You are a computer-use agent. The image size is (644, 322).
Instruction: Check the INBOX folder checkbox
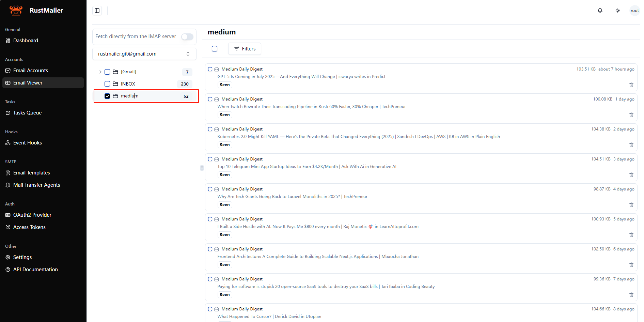pyautogui.click(x=107, y=84)
